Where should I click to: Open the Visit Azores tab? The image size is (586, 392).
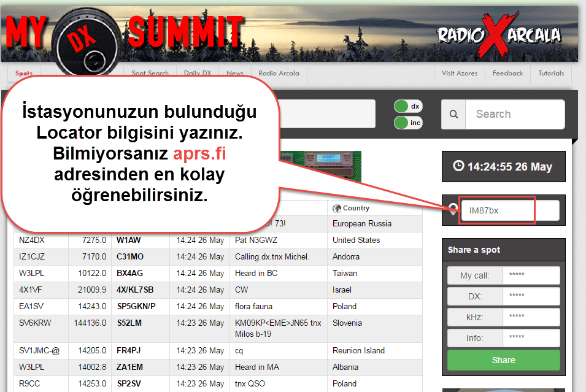pos(460,73)
